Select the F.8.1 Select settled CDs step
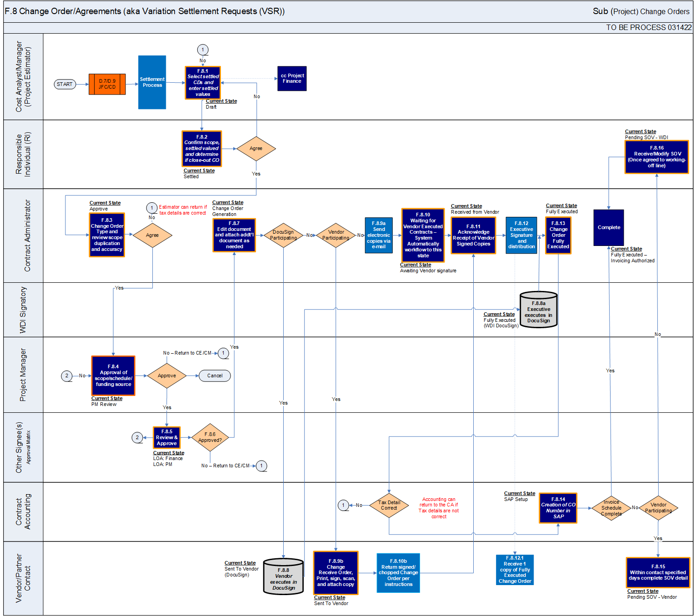Screen dimensions: 696x616 pyautogui.click(x=203, y=83)
